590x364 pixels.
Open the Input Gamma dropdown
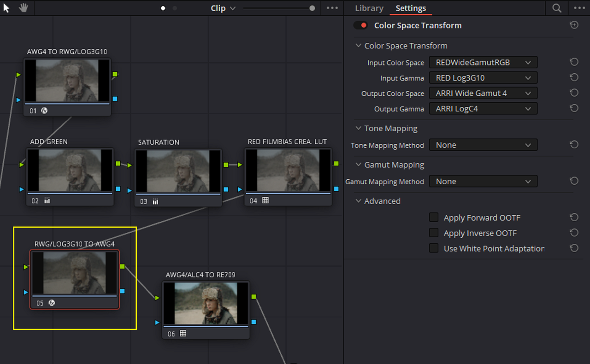click(483, 78)
